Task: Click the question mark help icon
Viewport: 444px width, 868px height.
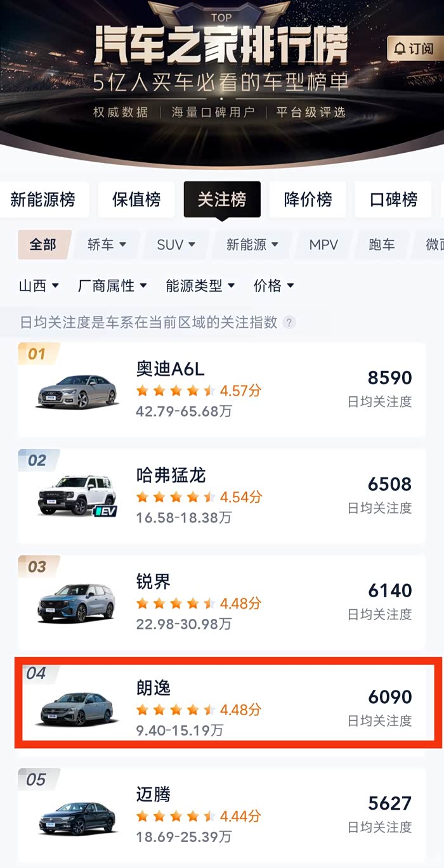Action: (x=289, y=322)
